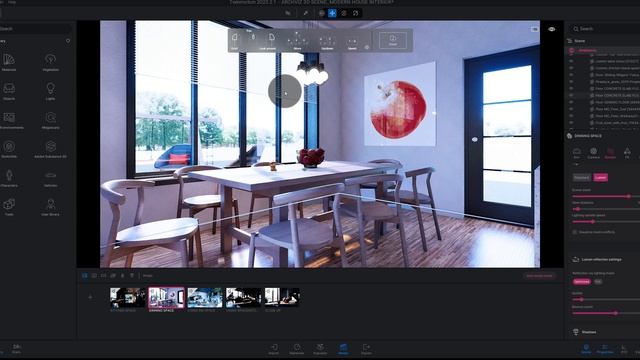Toggle visibility of Floor DINNING FLOOR item
This screenshot has width=640, height=360.
click(x=571, y=102)
